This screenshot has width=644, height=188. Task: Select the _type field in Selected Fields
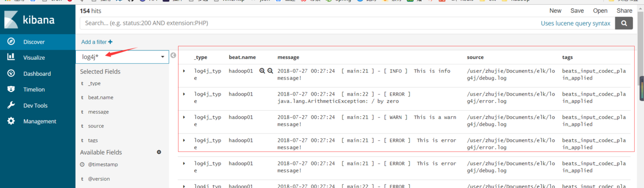(95, 83)
